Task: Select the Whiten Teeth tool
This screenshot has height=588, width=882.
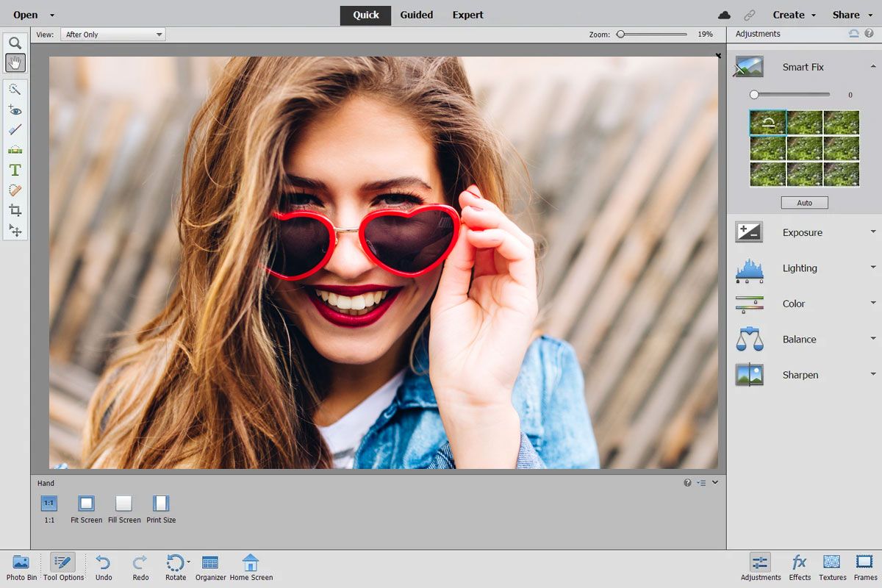Action: coord(15,131)
